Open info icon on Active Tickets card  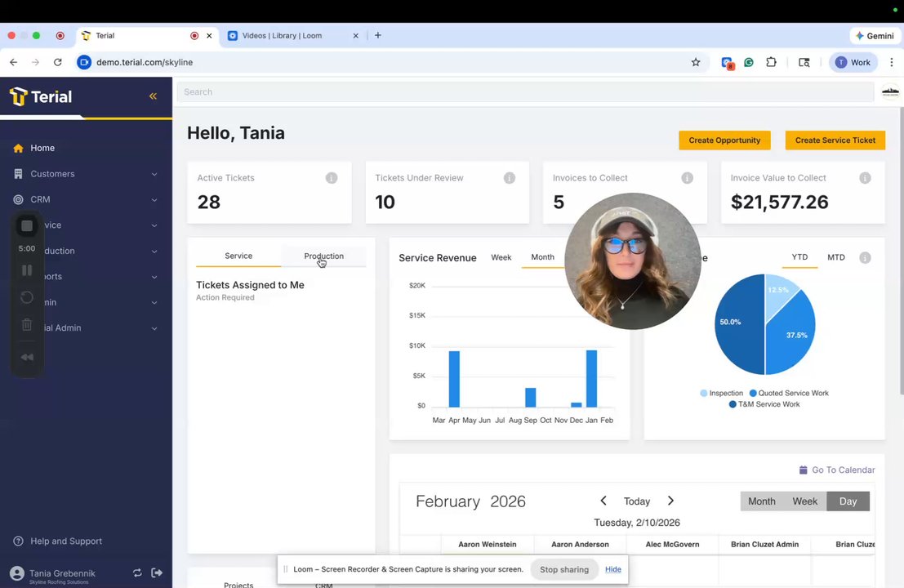click(332, 178)
